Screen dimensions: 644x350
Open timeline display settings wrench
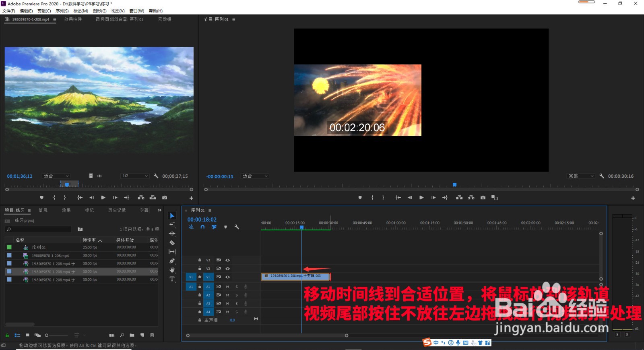tap(237, 227)
